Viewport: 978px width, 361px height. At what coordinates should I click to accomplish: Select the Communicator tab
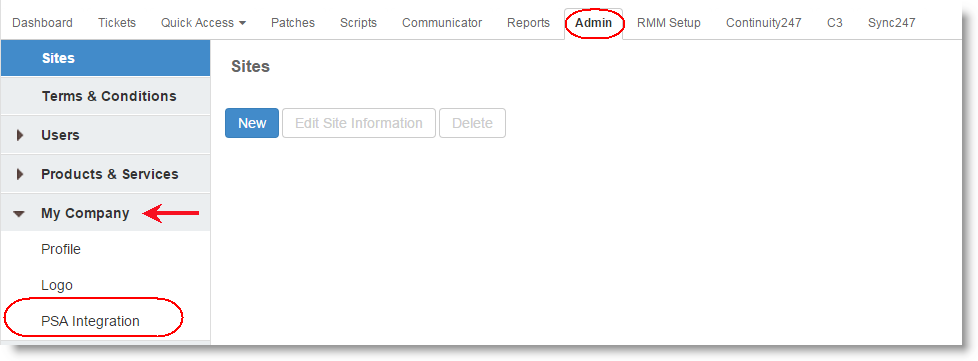(442, 23)
